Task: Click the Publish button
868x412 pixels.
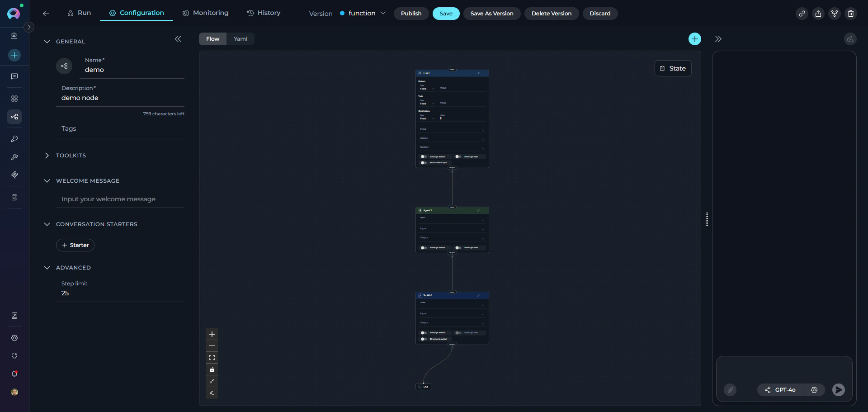Action: coord(411,14)
